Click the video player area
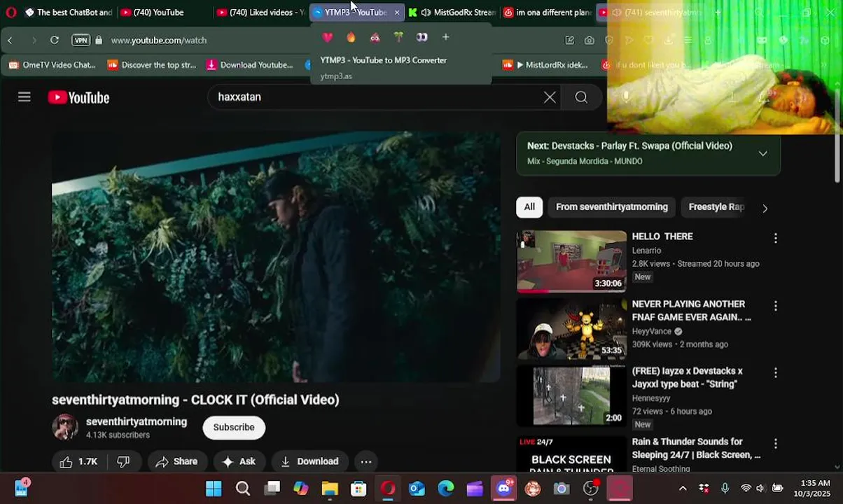The height and width of the screenshot is (504, 843). tap(276, 256)
